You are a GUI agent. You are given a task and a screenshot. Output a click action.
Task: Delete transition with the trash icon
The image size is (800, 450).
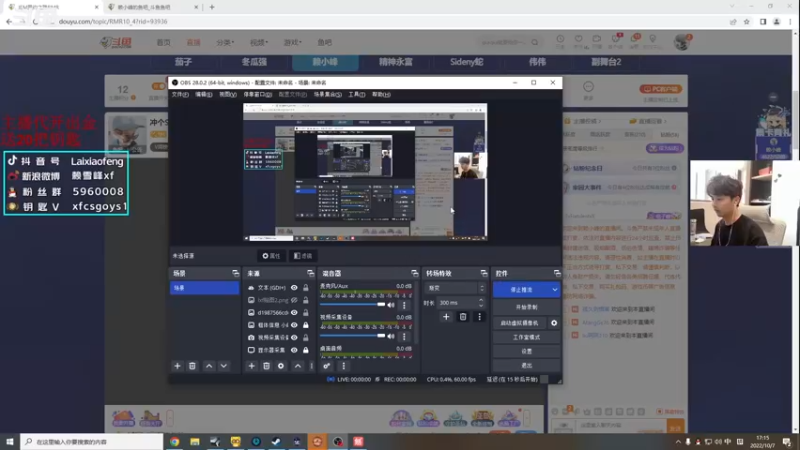tap(463, 317)
